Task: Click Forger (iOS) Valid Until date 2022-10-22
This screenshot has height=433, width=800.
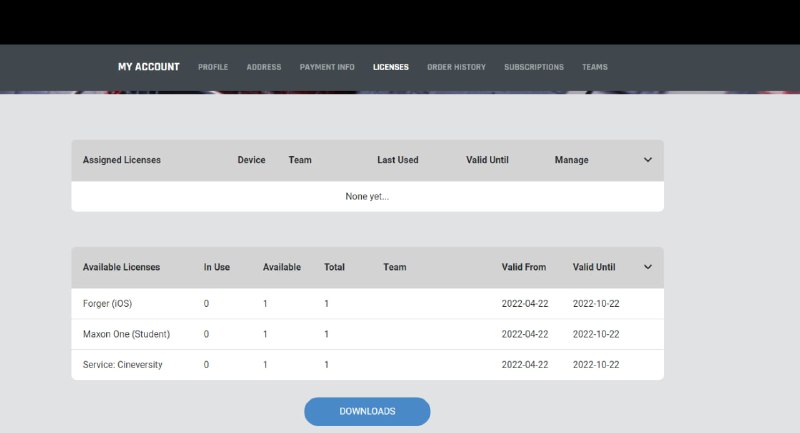Action: 596,303
